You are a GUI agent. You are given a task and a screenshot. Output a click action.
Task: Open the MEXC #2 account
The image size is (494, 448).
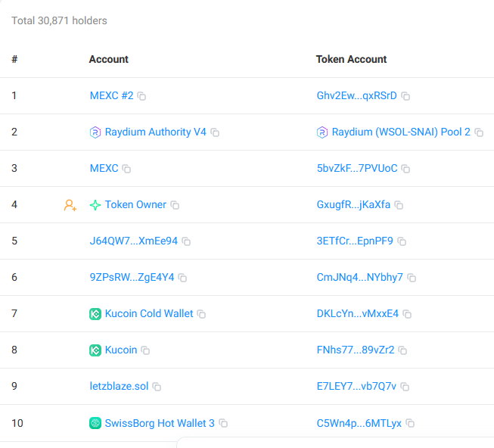[111, 95]
